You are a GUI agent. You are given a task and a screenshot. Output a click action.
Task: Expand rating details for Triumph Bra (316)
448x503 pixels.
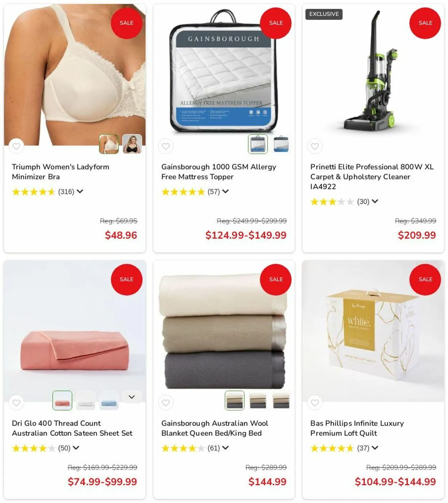[x=80, y=191]
